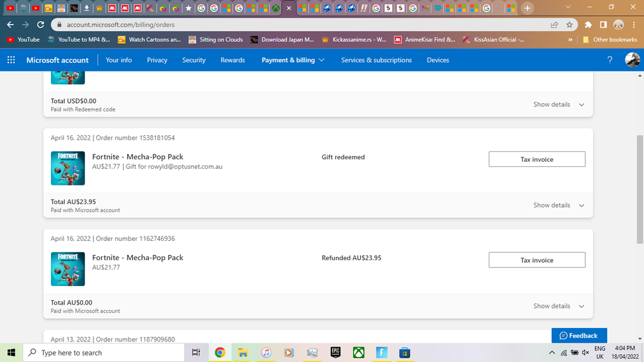Open the Chrome extensions puzzle icon
Viewport: 644px width, 362px height.
click(588, 24)
